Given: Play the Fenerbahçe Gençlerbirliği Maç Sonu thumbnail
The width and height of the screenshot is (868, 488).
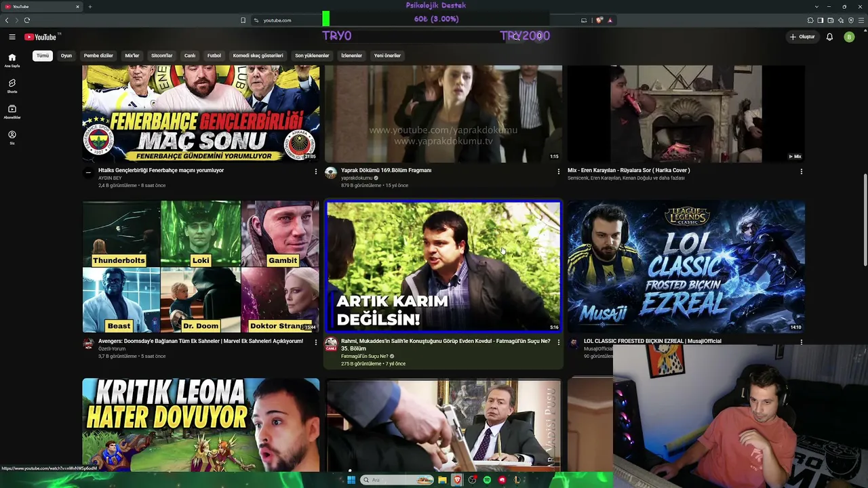Looking at the screenshot, I should (201, 114).
